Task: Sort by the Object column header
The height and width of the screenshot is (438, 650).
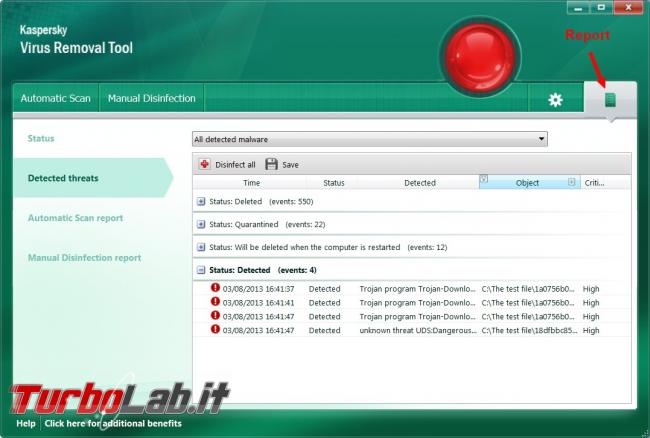Action: click(x=527, y=183)
